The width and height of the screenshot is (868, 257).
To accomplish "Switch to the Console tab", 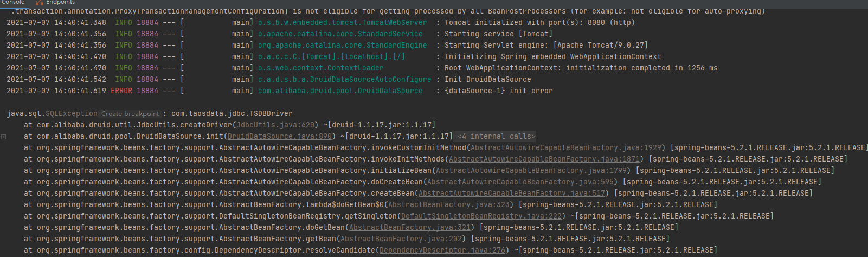I will pos(12,2).
